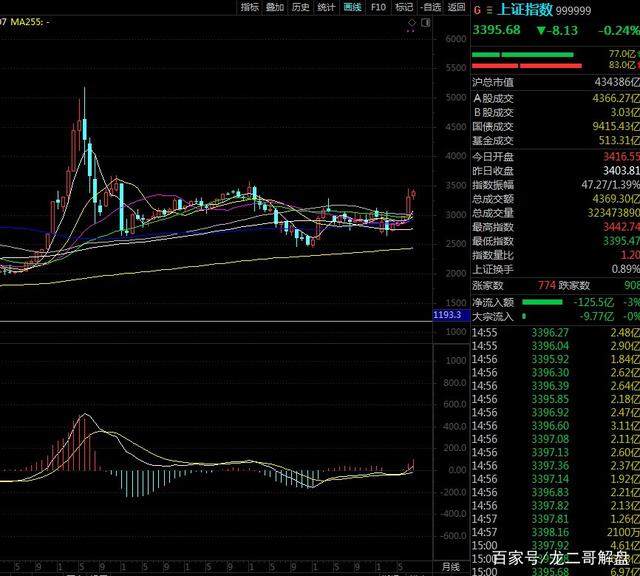
Task: Click the 涨家数 count 774
Action: pyautogui.click(x=547, y=285)
